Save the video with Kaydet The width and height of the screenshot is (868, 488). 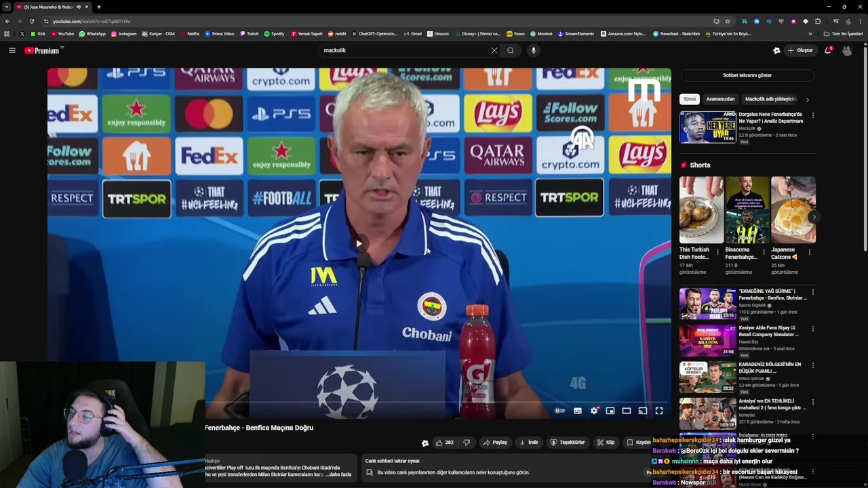639,443
